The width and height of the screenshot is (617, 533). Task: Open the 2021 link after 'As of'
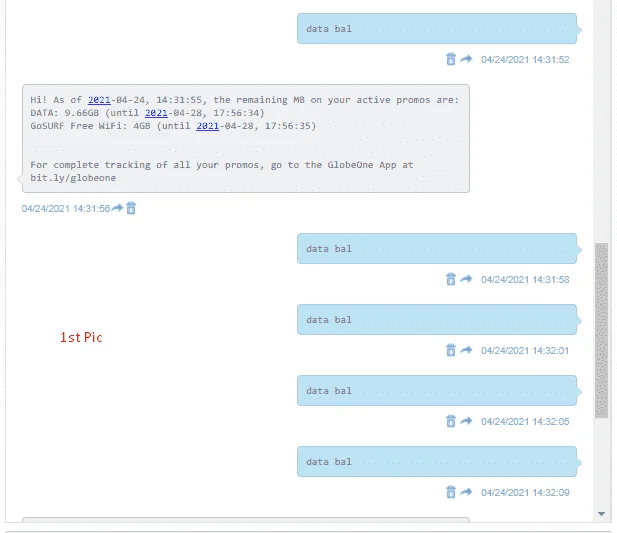(x=99, y=100)
